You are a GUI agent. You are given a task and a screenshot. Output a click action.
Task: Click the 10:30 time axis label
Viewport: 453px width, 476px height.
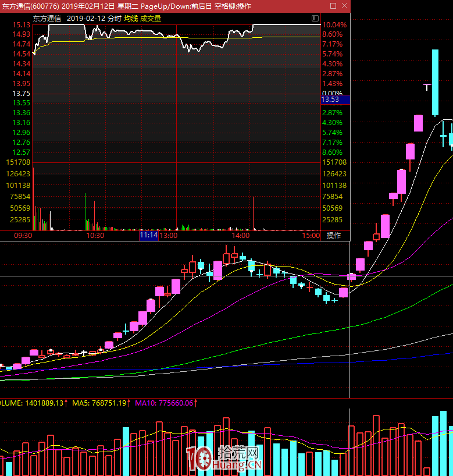[95, 236]
